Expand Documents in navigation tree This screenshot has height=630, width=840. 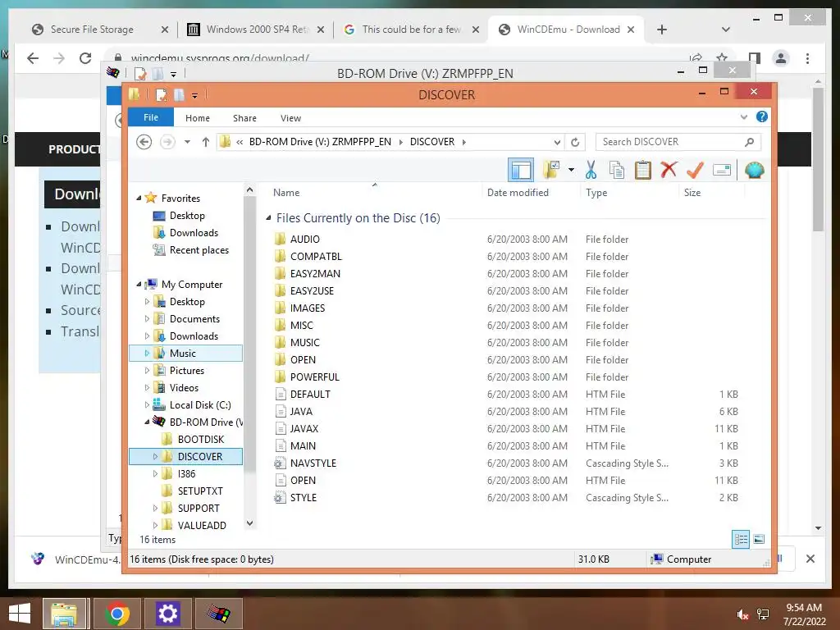147,319
